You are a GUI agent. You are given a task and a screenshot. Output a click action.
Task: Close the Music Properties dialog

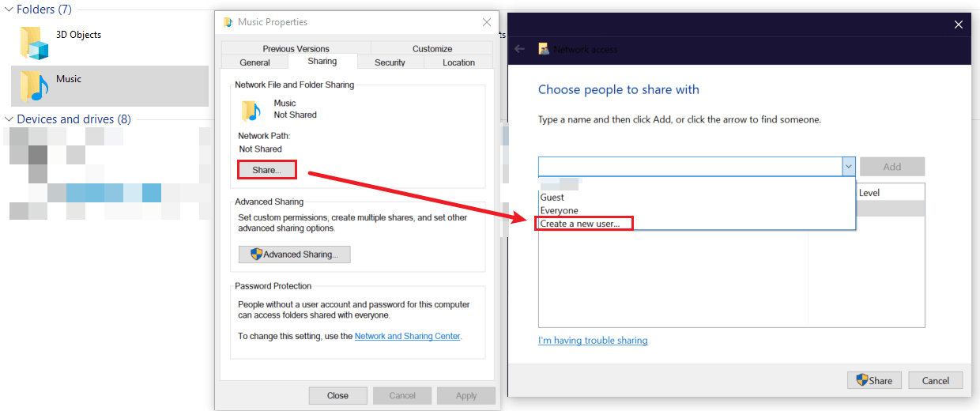(x=486, y=22)
